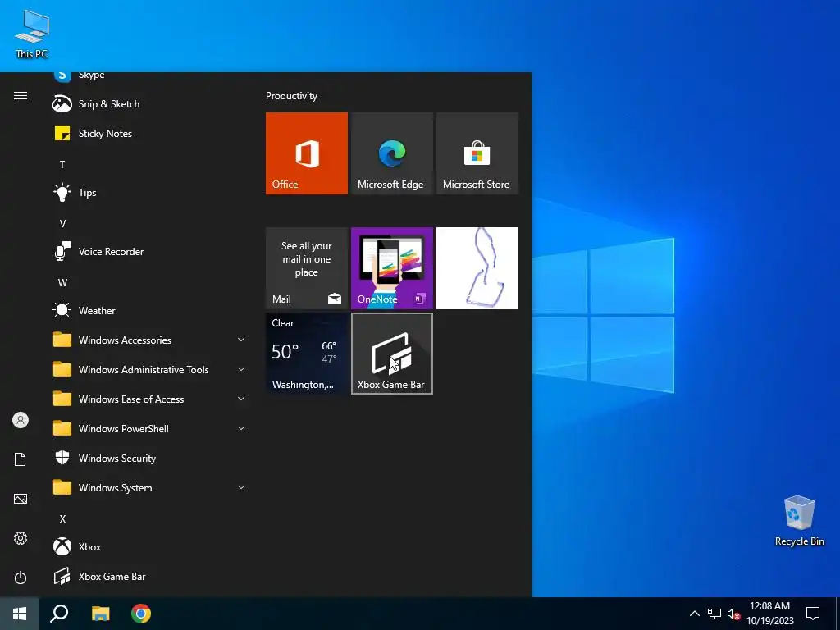Image resolution: width=840 pixels, height=630 pixels.
Task: Open the Microsoft Store tile
Action: (477, 153)
